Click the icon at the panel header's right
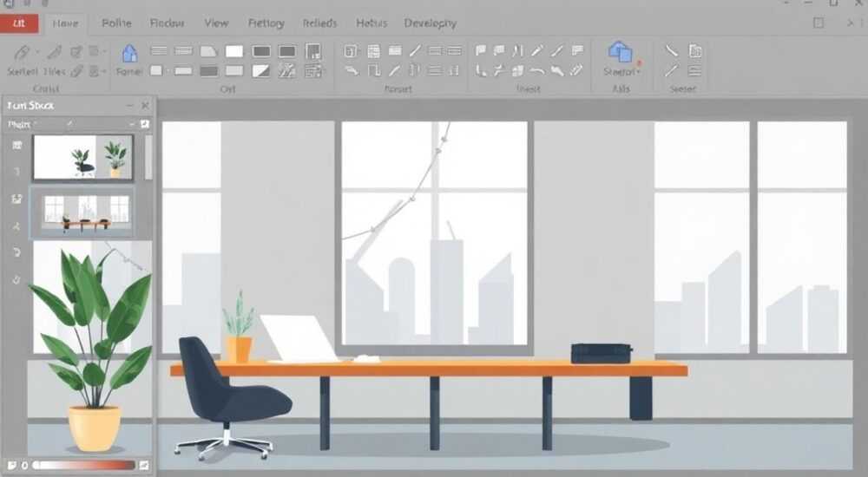 click(145, 124)
